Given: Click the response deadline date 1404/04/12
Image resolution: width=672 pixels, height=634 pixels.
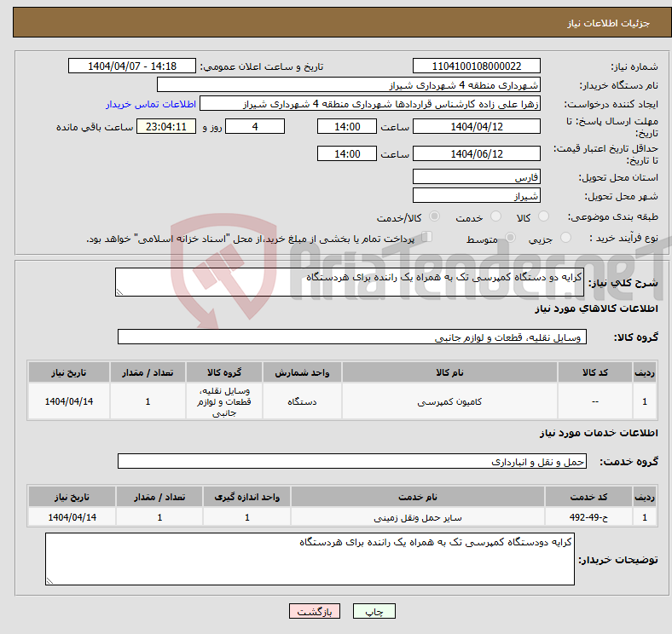Looking at the screenshot, I should point(477,126).
